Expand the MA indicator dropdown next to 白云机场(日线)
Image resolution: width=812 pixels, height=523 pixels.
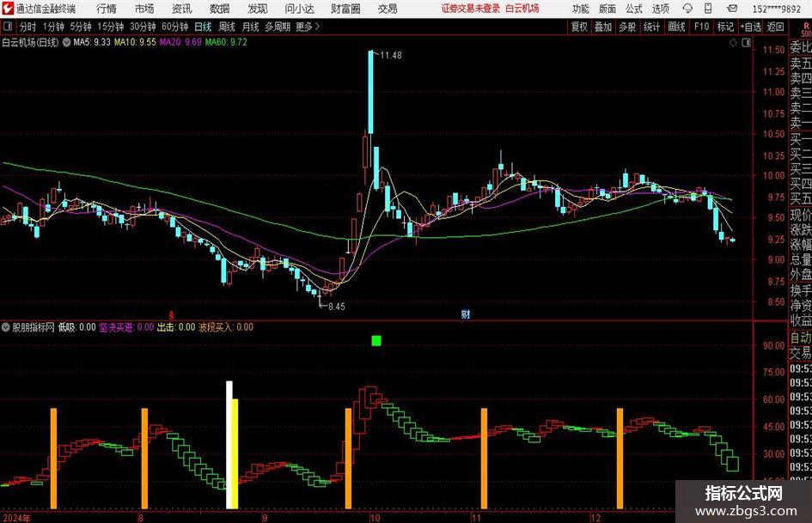point(66,42)
